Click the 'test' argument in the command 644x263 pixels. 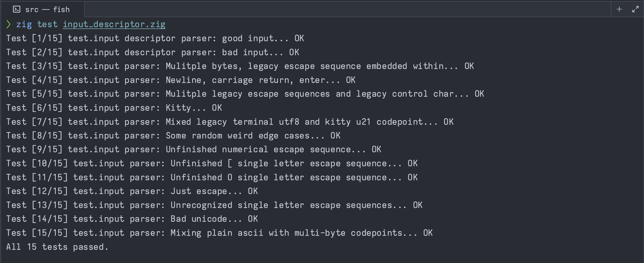(x=47, y=24)
